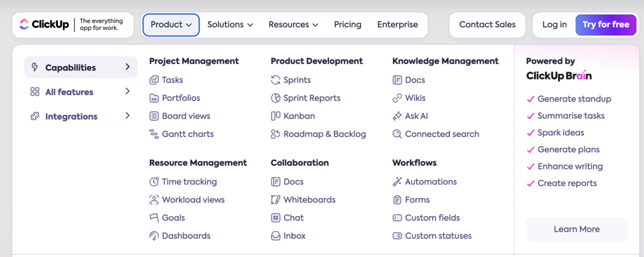This screenshot has height=257, width=644.
Task: Click the Forms clipboard icon
Action: point(397,200)
